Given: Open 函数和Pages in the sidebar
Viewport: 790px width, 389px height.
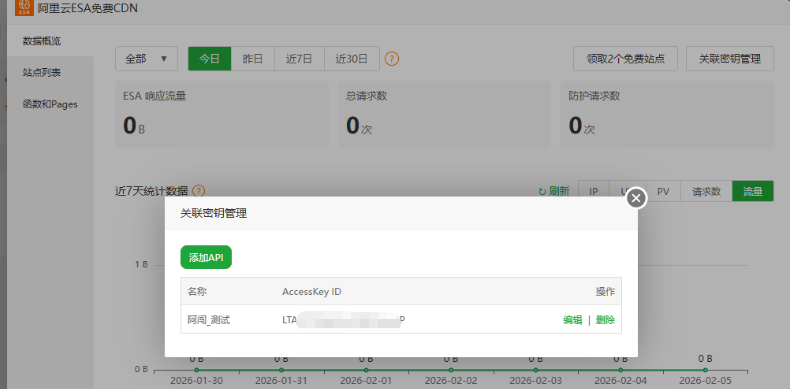Looking at the screenshot, I should click(x=50, y=104).
